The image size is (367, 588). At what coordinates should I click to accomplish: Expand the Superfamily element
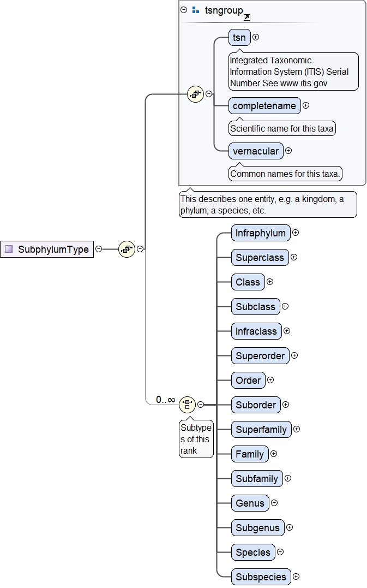(x=297, y=429)
